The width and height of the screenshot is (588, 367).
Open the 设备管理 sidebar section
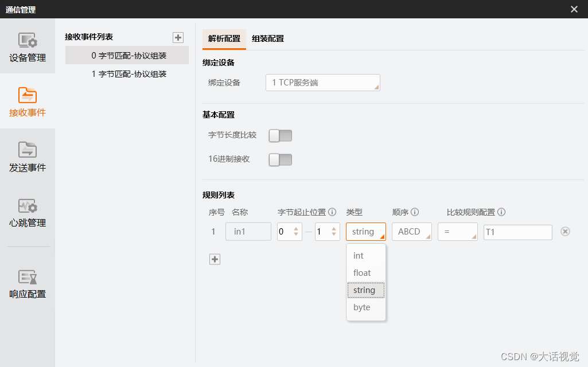click(x=28, y=46)
